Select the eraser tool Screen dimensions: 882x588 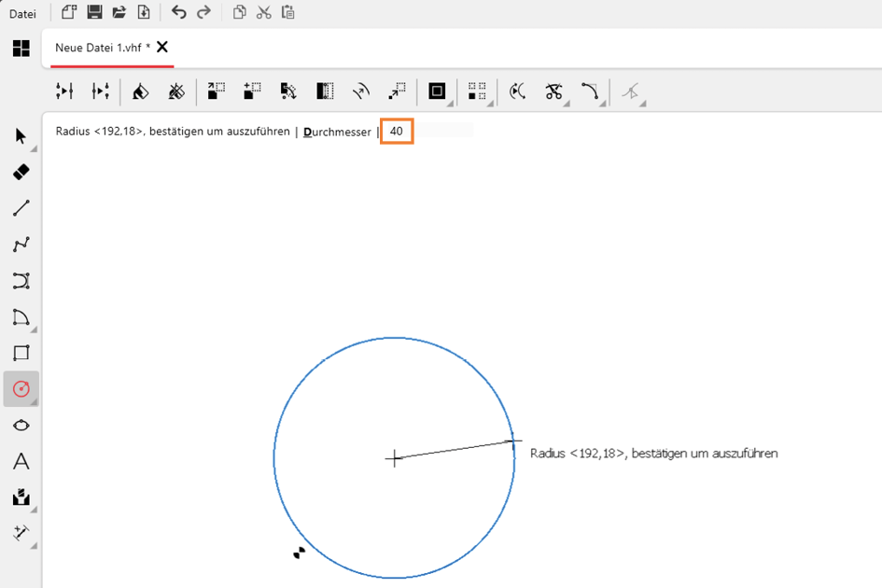pos(21,172)
